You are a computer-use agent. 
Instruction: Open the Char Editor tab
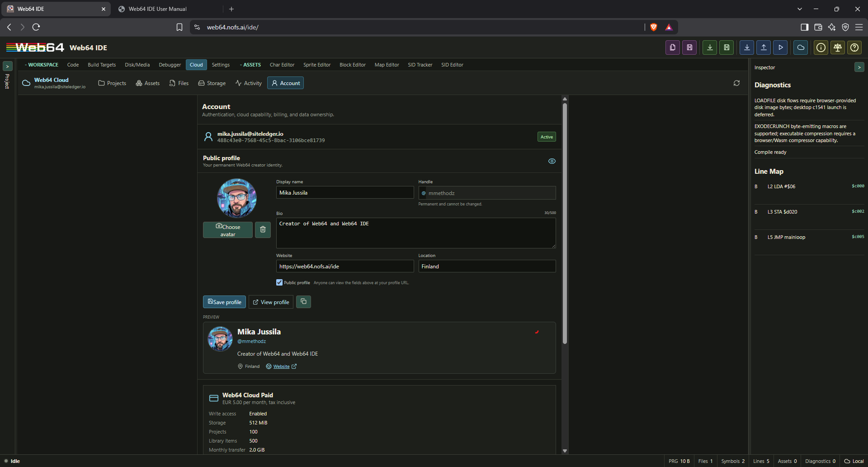282,65
